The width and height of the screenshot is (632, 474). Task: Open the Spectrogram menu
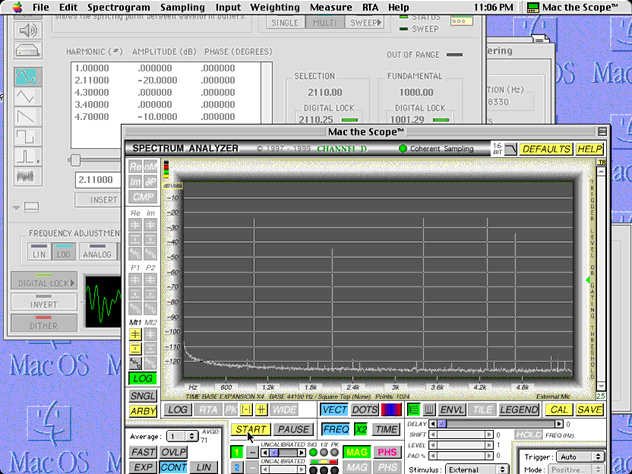point(118,7)
